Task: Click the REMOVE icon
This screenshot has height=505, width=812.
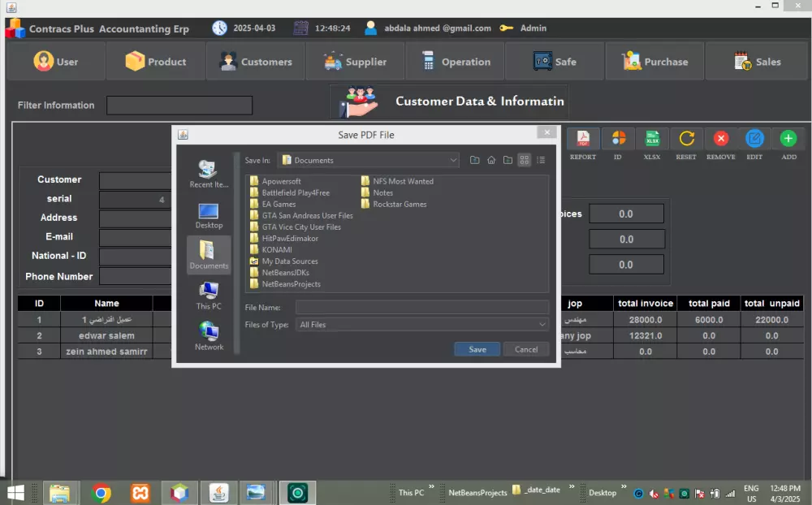Action: click(720, 136)
